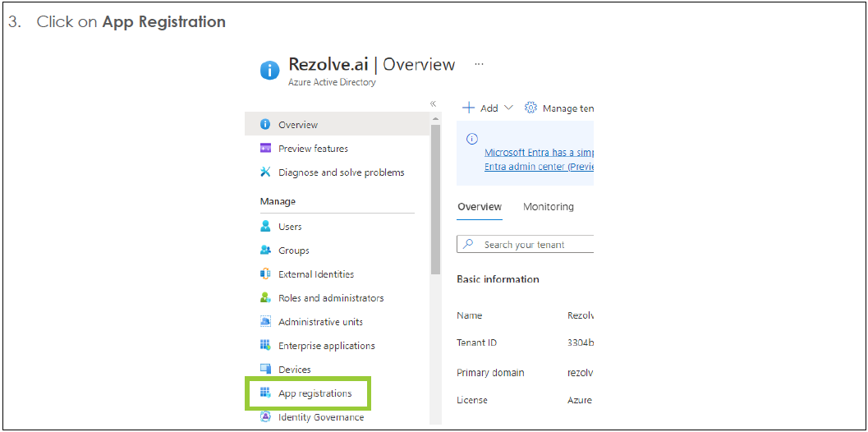Collapse the sidebar with double chevron
Viewport: 868px width, 432px height.
click(433, 103)
